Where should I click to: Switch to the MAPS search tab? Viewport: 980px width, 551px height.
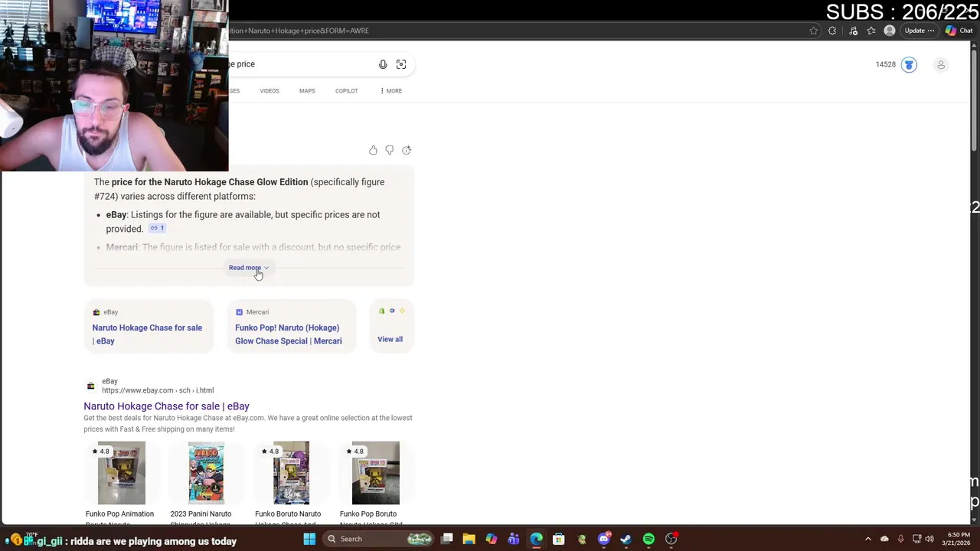307,91
